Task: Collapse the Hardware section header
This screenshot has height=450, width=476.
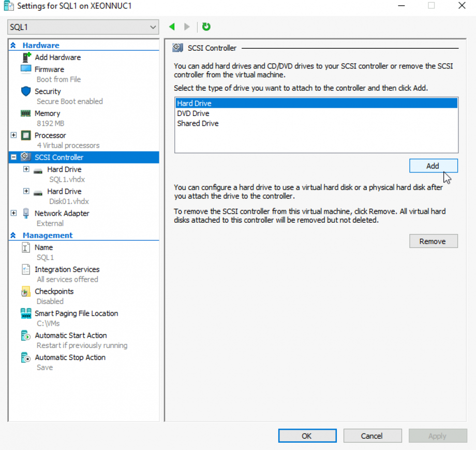Action: point(13,46)
